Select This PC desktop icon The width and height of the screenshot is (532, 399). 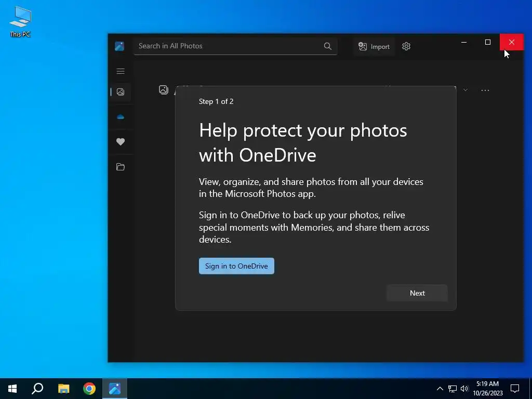point(20,21)
